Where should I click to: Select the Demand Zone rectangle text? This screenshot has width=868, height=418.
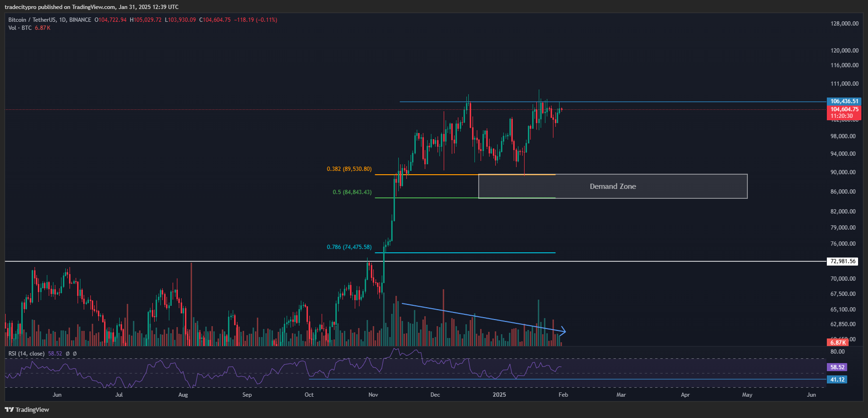click(613, 187)
